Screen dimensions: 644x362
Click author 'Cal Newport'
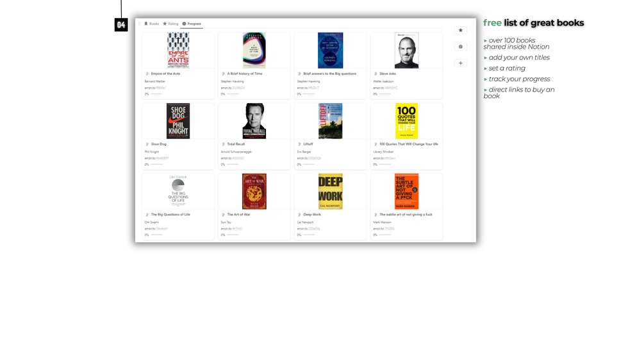[305, 222]
